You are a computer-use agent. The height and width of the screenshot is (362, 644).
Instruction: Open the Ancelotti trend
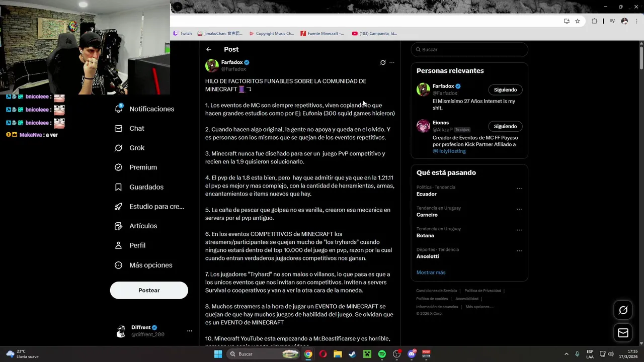(x=428, y=256)
